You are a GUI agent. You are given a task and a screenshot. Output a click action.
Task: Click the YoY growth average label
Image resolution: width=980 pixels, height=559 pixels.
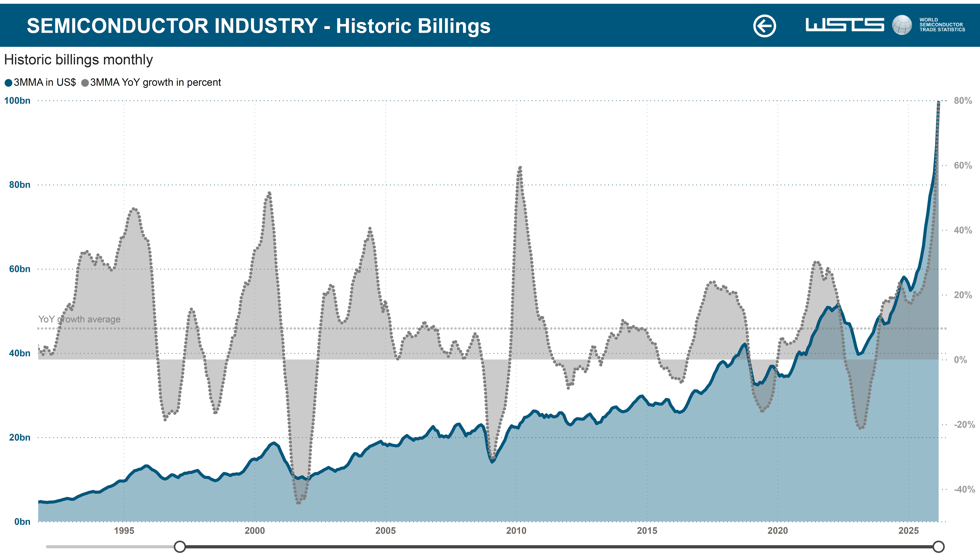pos(79,319)
